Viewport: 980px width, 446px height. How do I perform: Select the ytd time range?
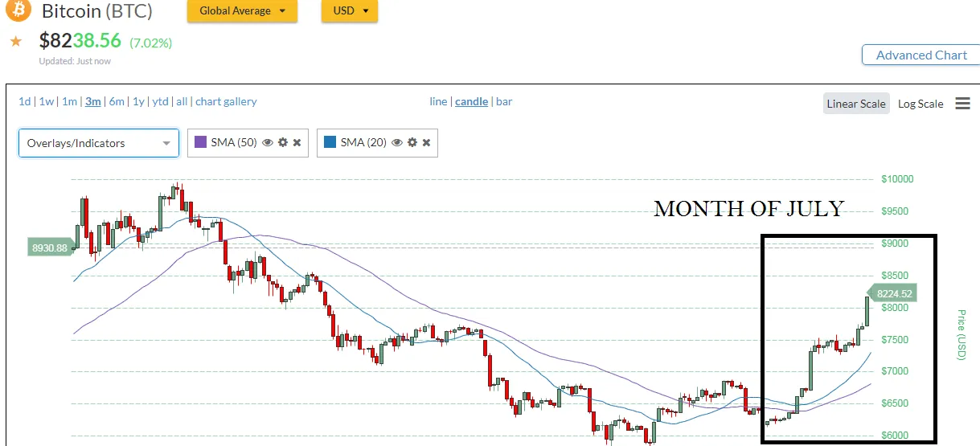tap(161, 101)
